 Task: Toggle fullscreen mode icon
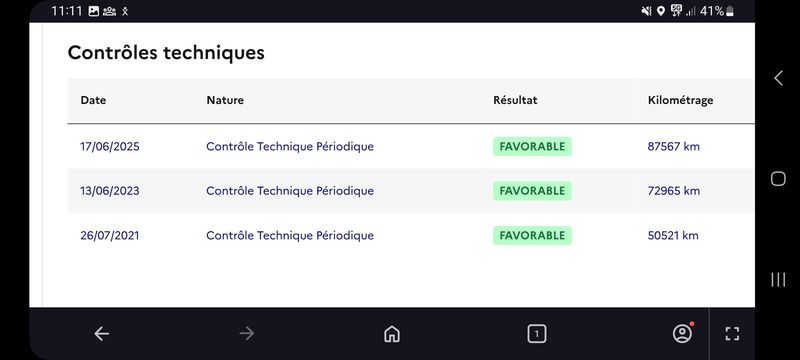click(732, 334)
